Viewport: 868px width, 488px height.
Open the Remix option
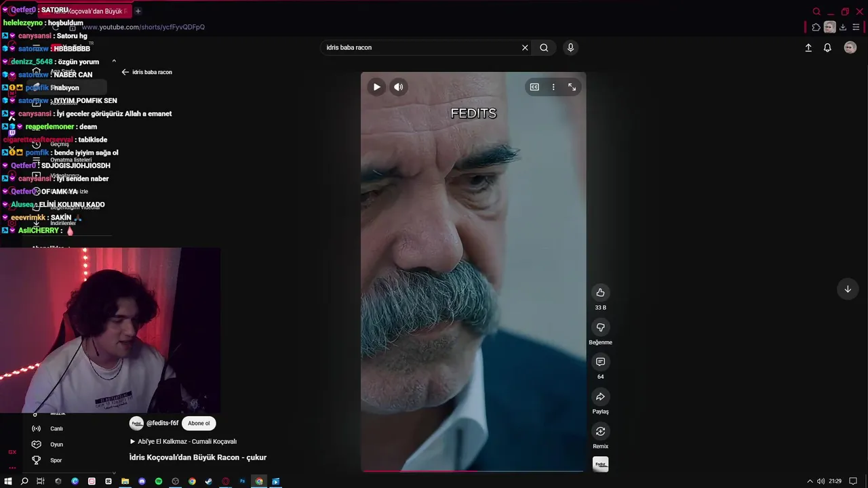[600, 431]
